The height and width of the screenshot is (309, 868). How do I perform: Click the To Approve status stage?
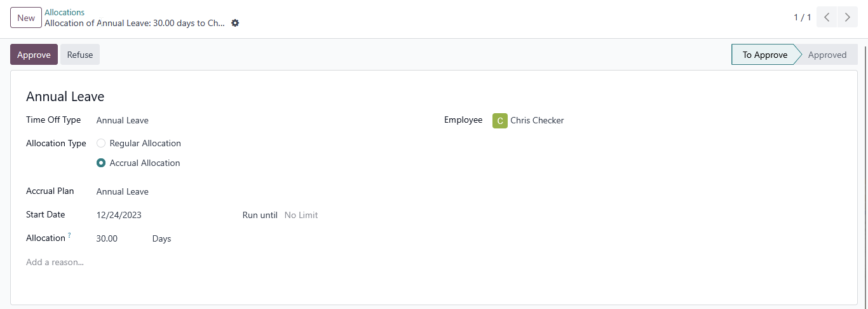[x=764, y=55]
